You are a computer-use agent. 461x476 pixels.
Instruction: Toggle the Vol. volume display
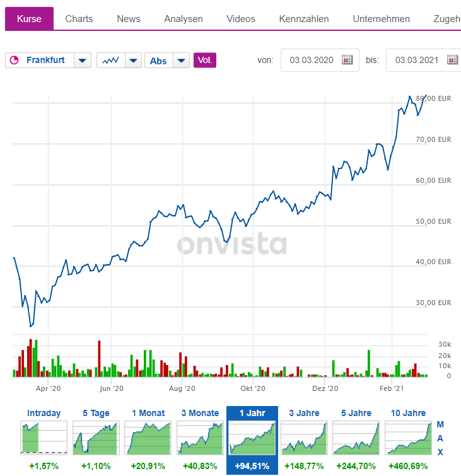204,61
